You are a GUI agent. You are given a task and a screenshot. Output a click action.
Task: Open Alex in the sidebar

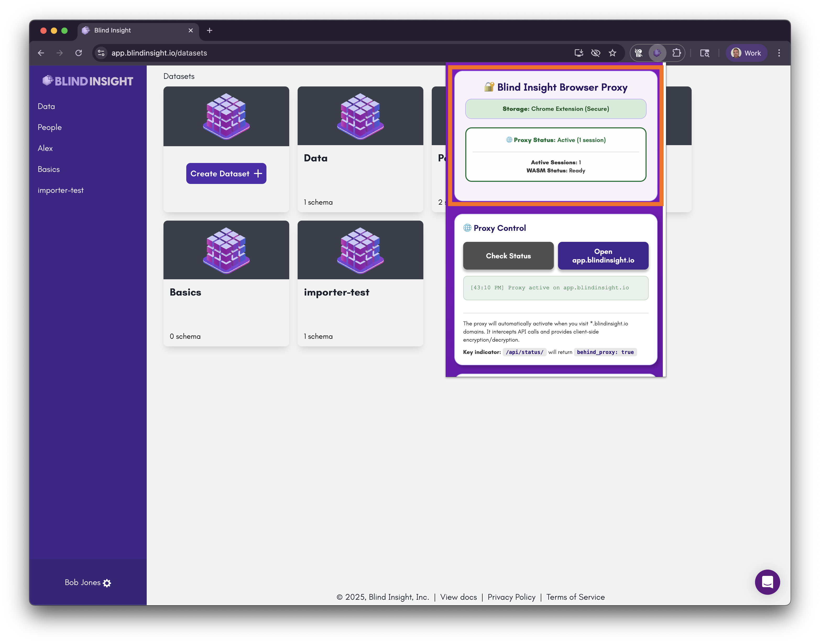point(45,149)
